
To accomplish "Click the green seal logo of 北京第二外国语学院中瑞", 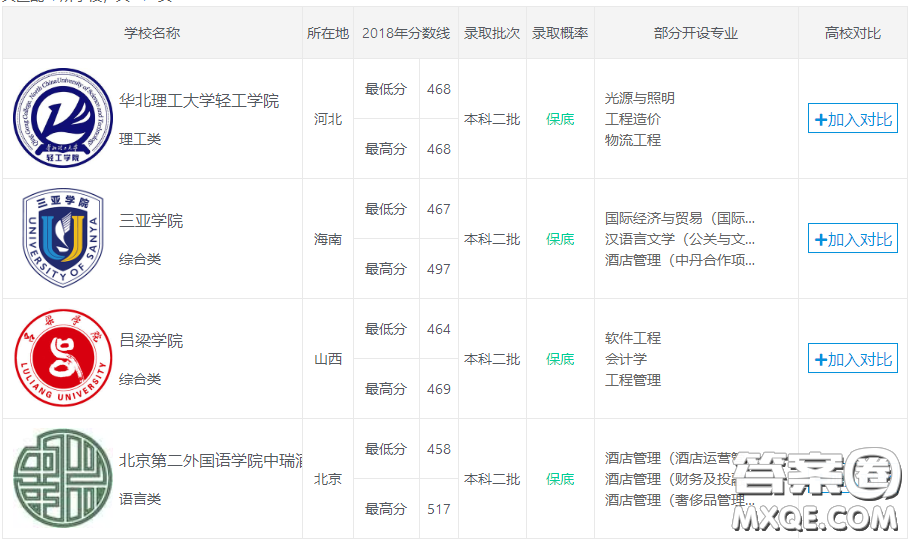I will click(x=63, y=479).
